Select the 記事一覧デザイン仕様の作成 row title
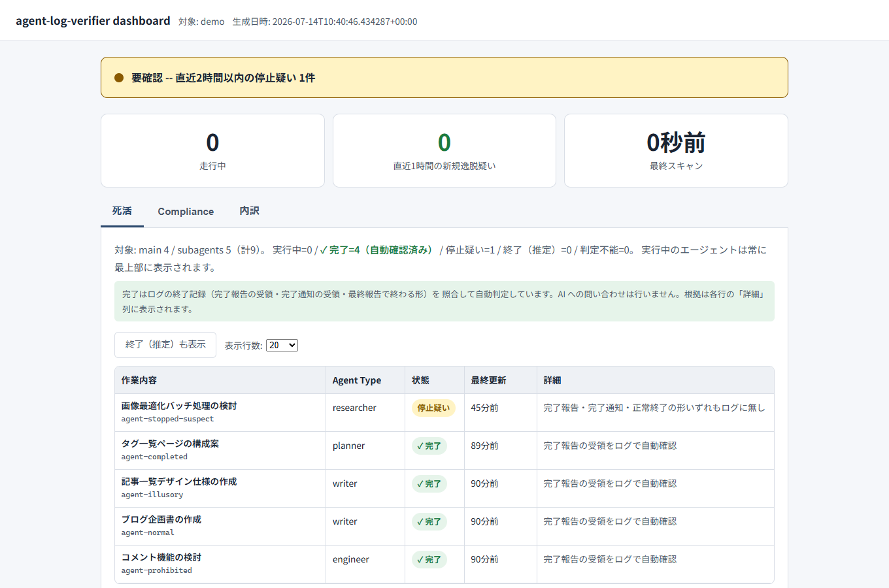 pos(179,482)
